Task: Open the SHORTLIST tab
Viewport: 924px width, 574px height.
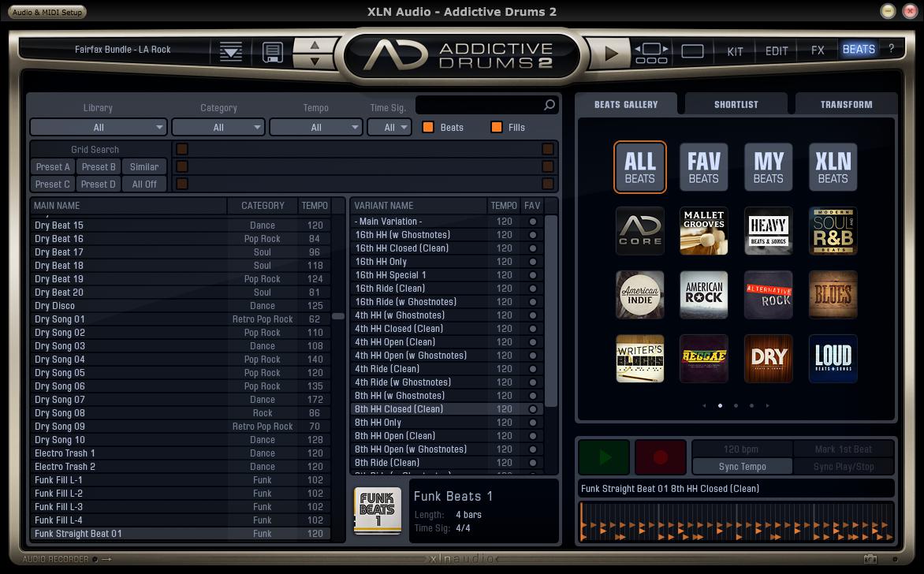Action: (736, 104)
